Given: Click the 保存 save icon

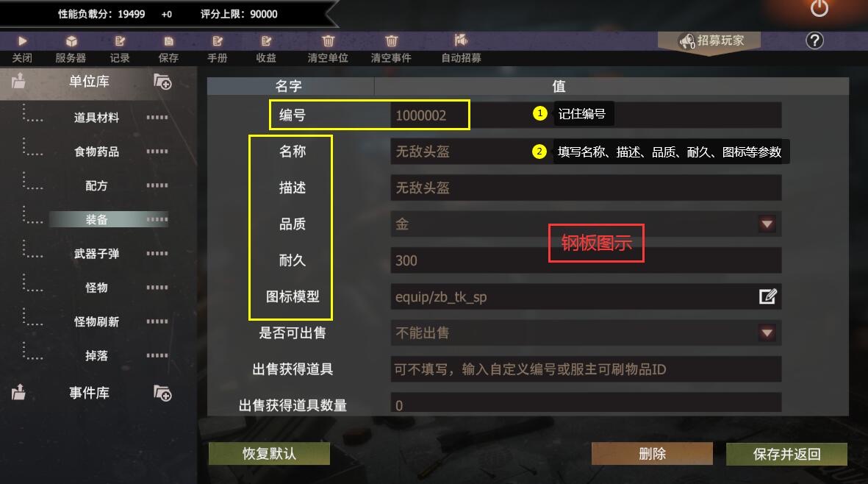Looking at the screenshot, I should coord(168,41).
